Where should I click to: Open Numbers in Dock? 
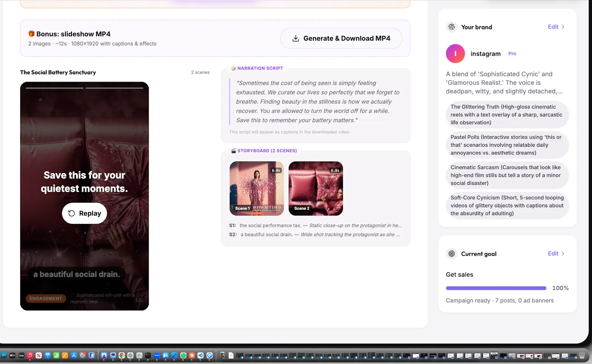[56, 356]
